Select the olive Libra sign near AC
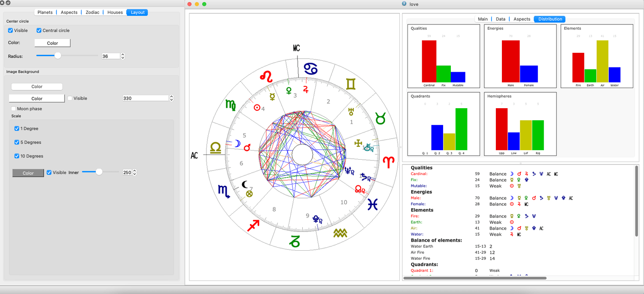Viewport: 644px width, 294px height. (x=216, y=149)
